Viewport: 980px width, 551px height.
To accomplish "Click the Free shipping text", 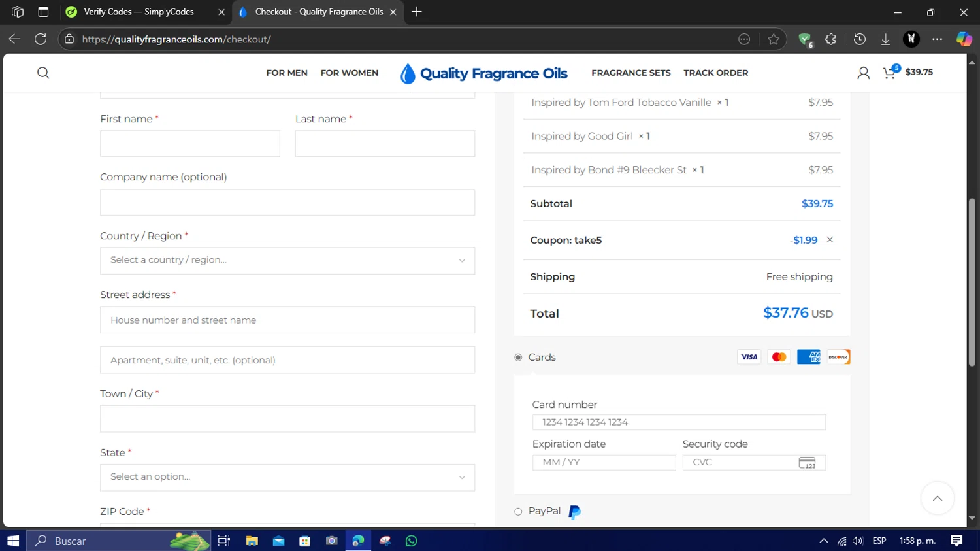I will coord(799,277).
